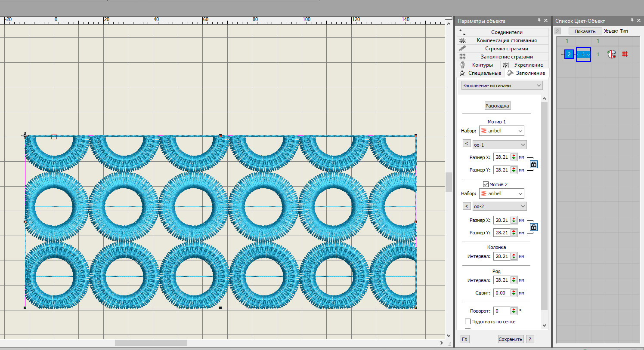This screenshot has width=644, height=350.
Task: Click the help question mark button
Action: [x=530, y=339]
